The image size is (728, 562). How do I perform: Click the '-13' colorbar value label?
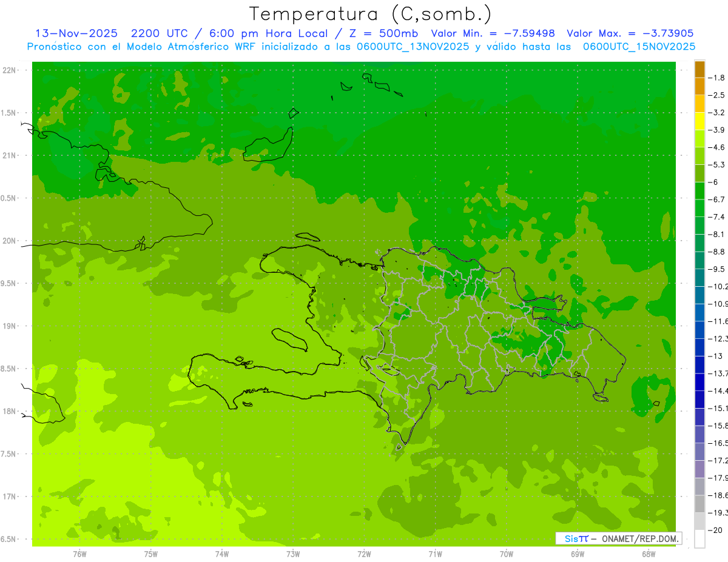click(715, 356)
